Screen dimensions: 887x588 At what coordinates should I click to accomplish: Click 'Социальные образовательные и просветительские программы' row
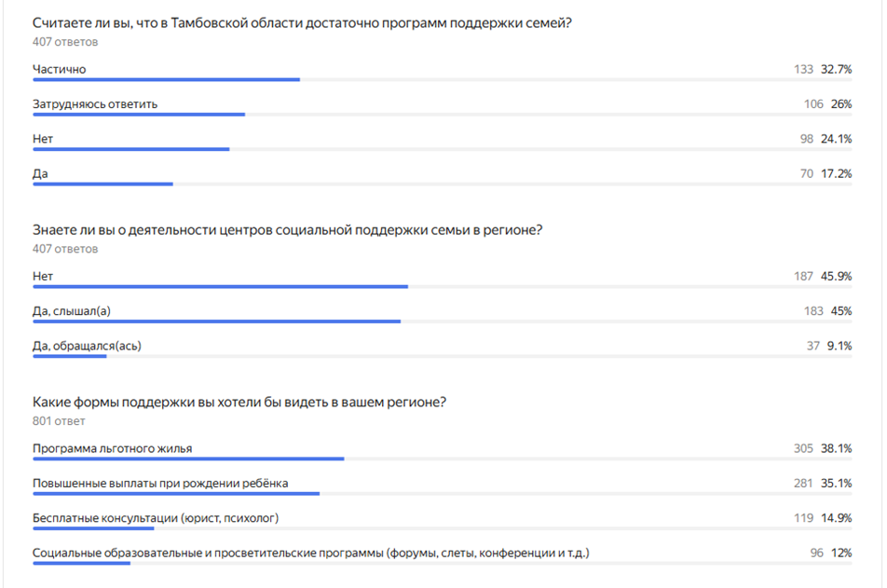point(443,555)
